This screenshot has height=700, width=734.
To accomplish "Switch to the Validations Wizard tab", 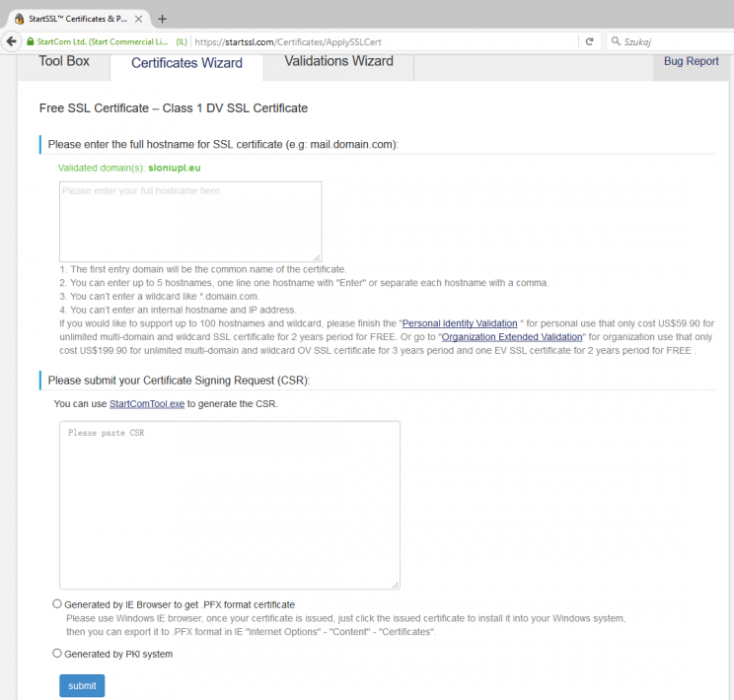I will pos(338,61).
